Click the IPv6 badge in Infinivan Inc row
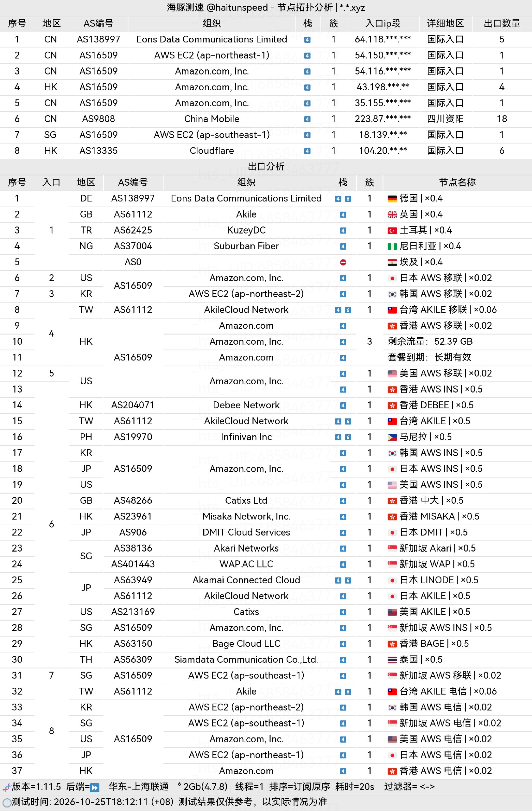Image resolution: width=532 pixels, height=811 pixels. pyautogui.click(x=348, y=437)
